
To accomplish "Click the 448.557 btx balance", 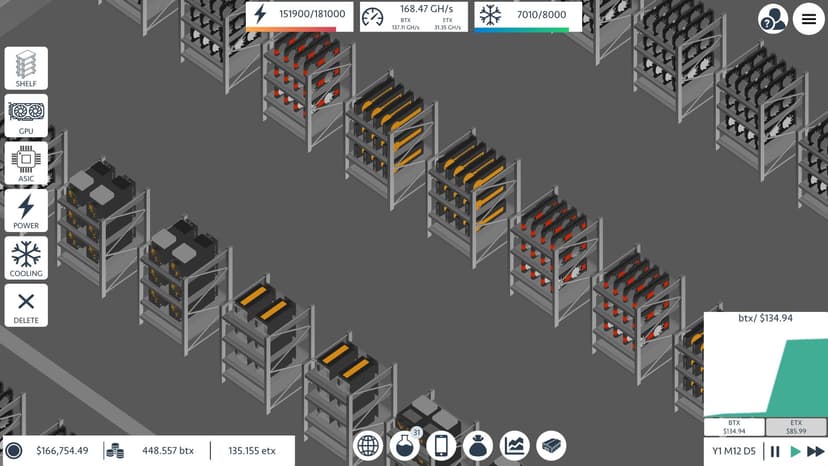I will coord(168,451).
